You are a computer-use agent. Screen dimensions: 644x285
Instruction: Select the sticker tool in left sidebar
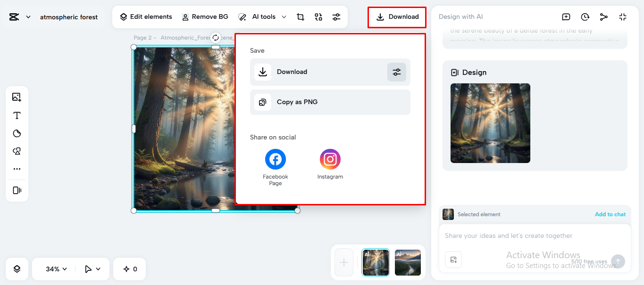17,133
